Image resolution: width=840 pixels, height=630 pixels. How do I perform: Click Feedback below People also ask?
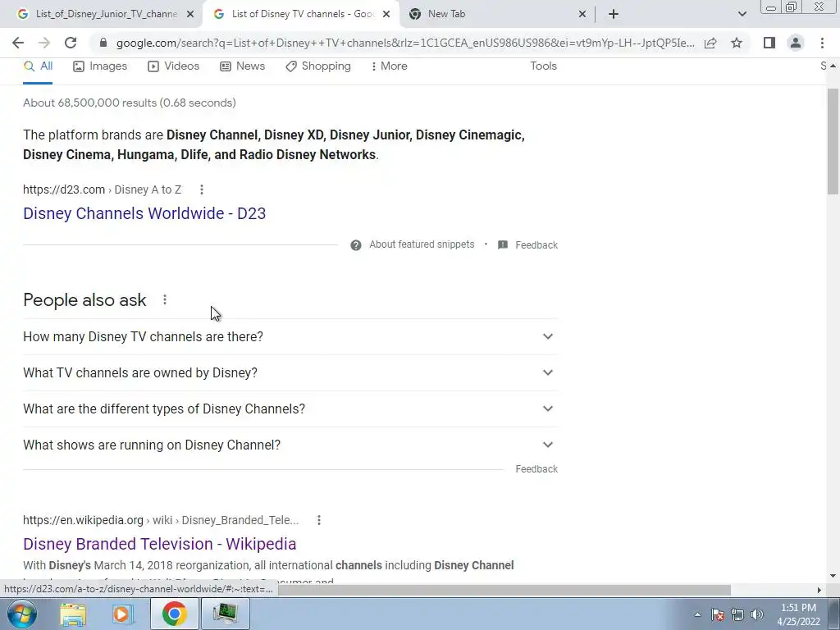(x=536, y=468)
